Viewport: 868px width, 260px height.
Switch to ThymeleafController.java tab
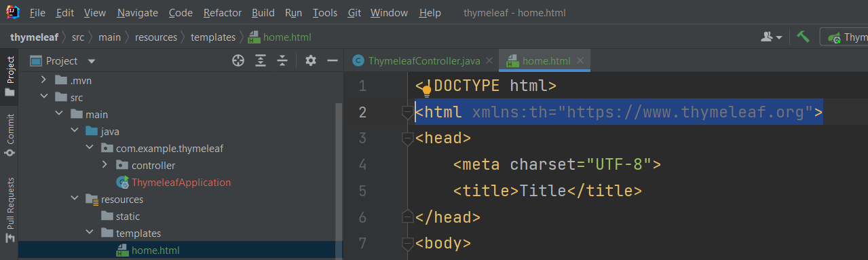coord(417,60)
